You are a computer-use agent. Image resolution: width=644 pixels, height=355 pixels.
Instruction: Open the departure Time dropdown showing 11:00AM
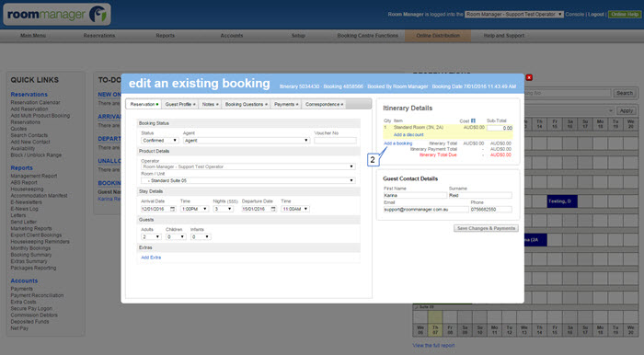pos(295,209)
